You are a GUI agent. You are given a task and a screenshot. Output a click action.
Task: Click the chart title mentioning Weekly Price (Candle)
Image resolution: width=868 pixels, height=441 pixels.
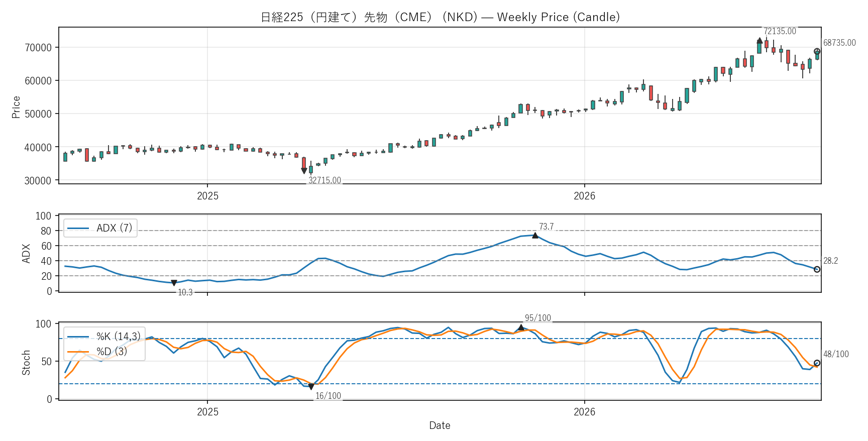pos(440,17)
